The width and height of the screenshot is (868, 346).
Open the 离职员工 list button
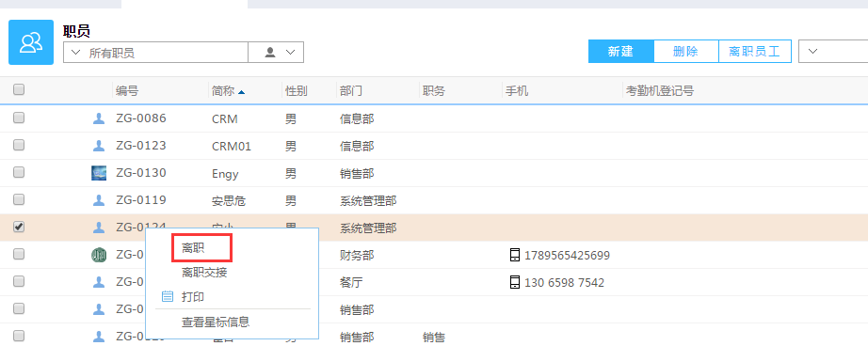point(754,52)
